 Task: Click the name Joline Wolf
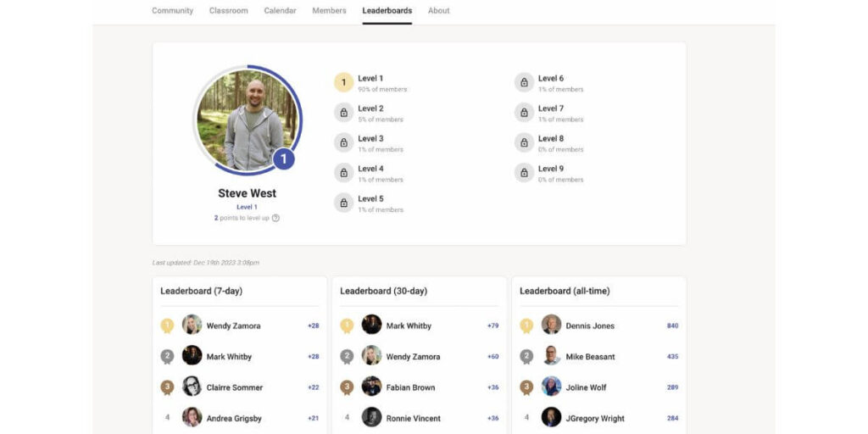(x=586, y=388)
